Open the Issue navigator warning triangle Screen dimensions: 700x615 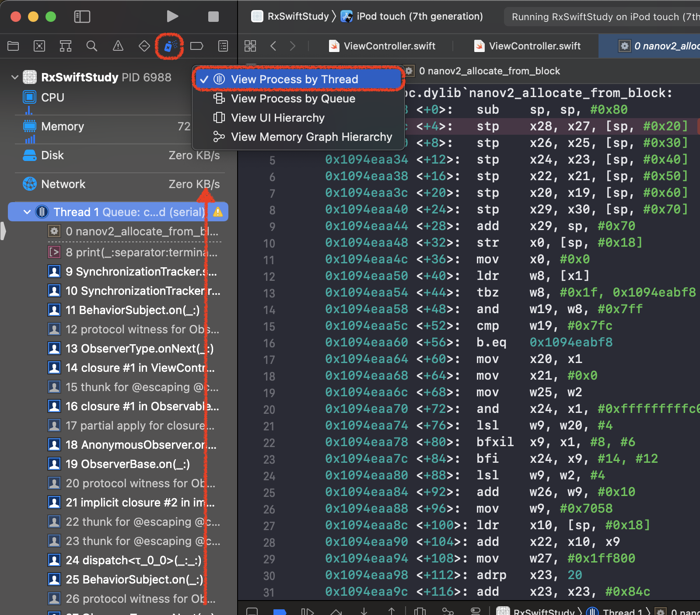(118, 46)
